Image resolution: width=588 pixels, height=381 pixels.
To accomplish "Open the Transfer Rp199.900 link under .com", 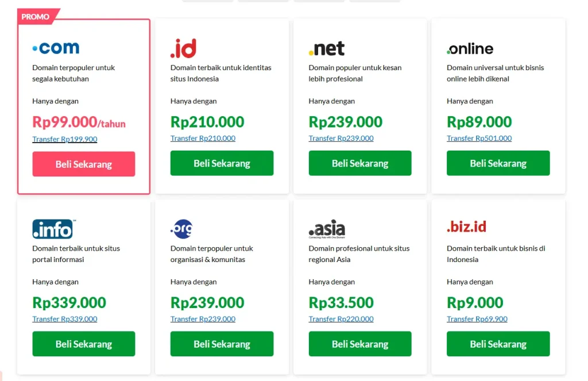I will 65,139.
